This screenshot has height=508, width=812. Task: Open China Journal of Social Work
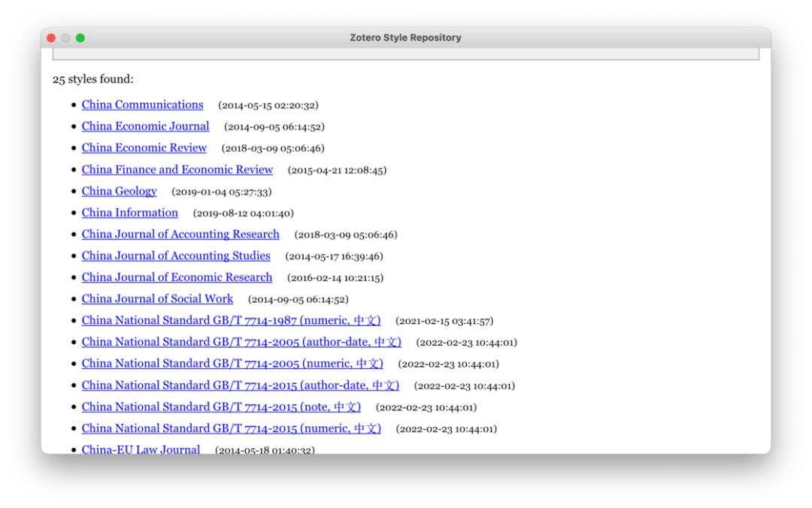[157, 299]
